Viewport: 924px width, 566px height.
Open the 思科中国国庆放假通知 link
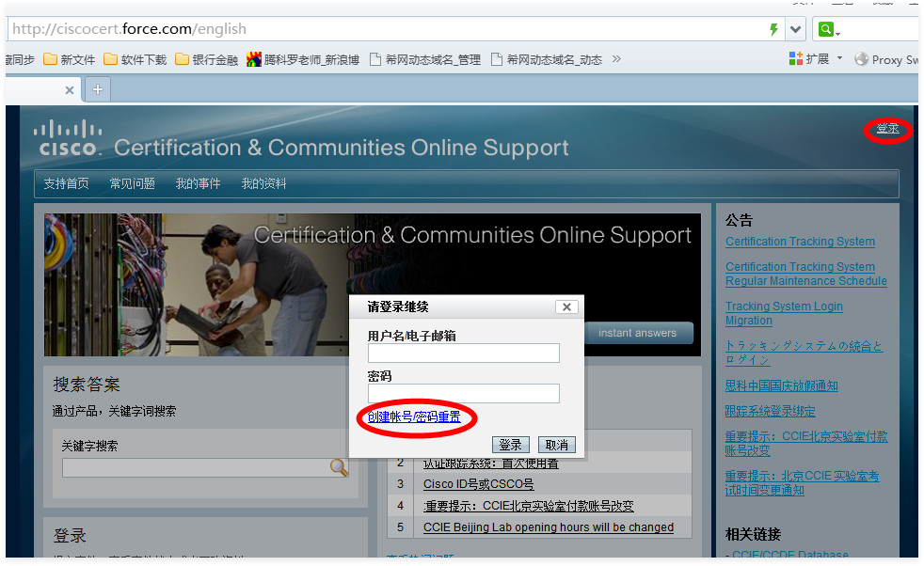click(x=781, y=385)
